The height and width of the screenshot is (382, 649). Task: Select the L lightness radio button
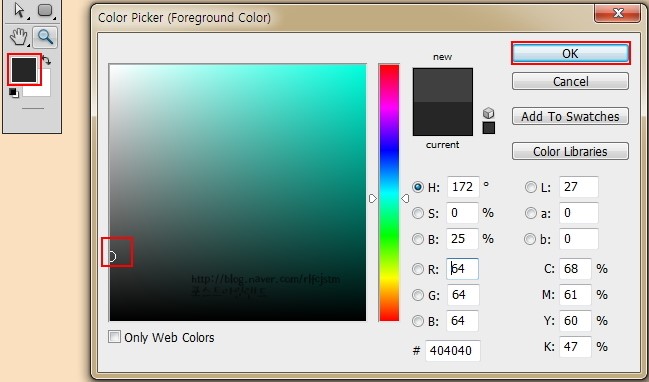point(531,187)
